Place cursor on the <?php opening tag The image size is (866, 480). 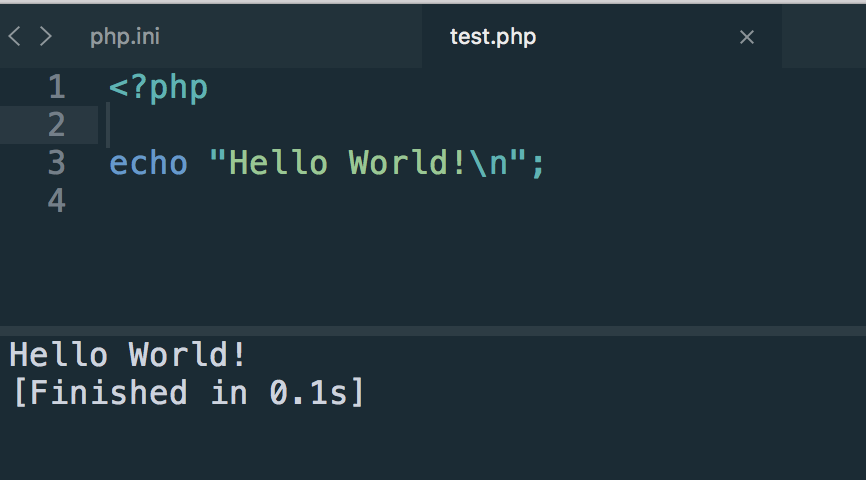[x=159, y=88]
